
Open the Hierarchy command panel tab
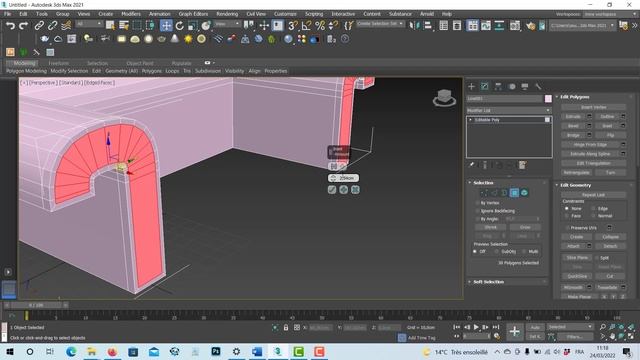pos(498,87)
